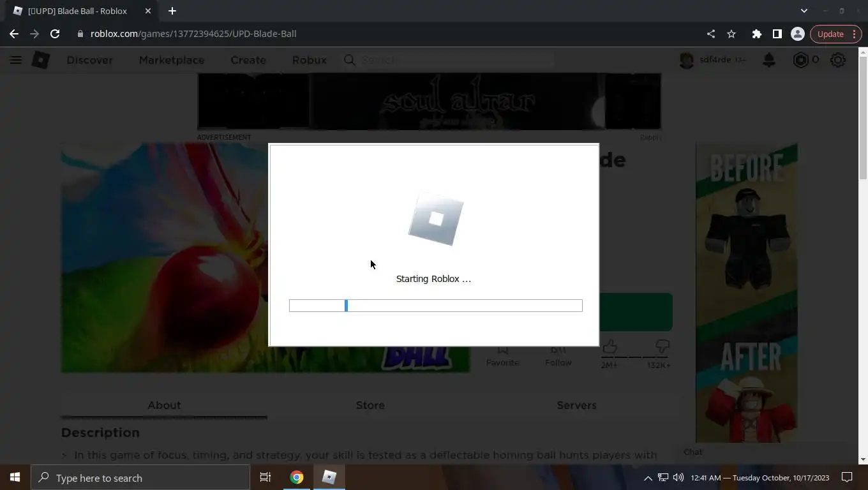Open the Windows Start menu
The width and height of the screenshot is (868, 490).
15,477
